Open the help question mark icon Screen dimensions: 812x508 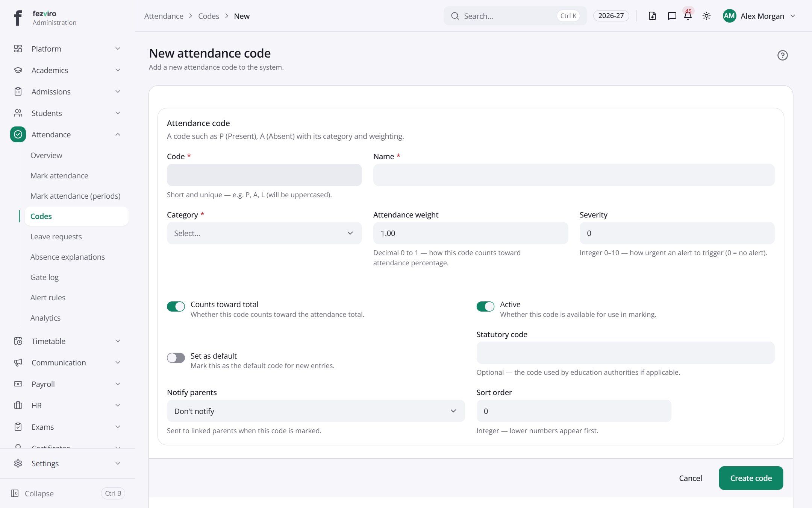(x=782, y=55)
